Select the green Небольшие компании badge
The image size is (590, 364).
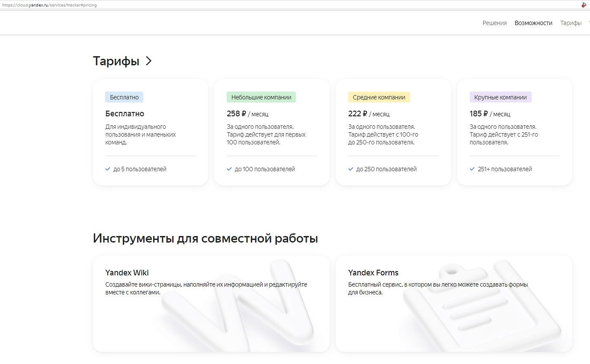click(261, 97)
